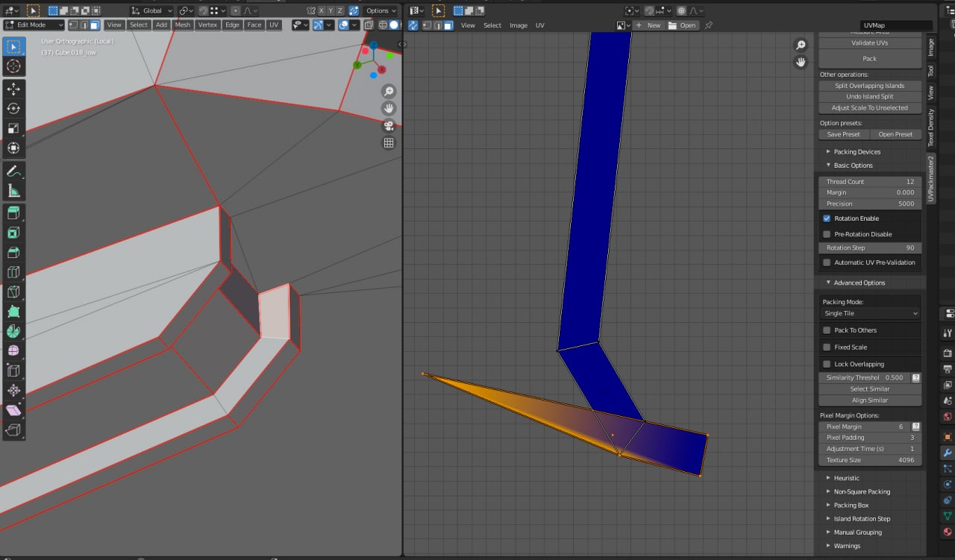The height and width of the screenshot is (560, 955).
Task: Select the Shear tool
Action: tap(13, 409)
